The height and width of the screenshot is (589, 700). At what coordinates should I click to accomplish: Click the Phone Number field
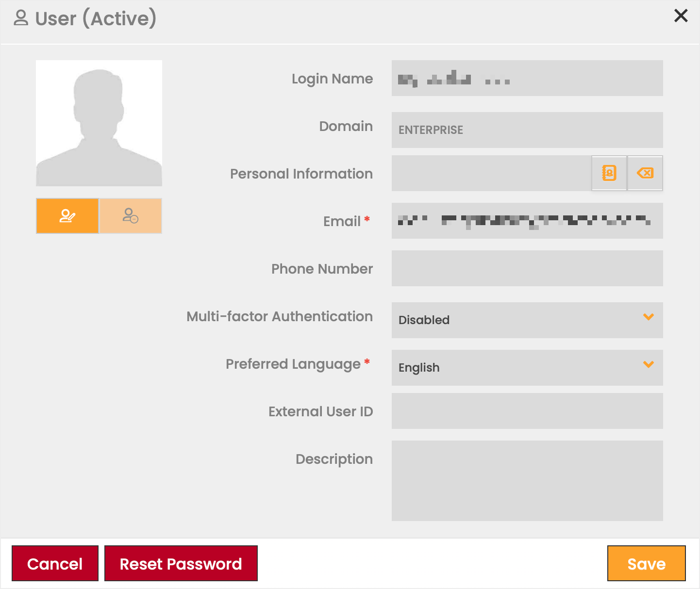[x=527, y=268]
